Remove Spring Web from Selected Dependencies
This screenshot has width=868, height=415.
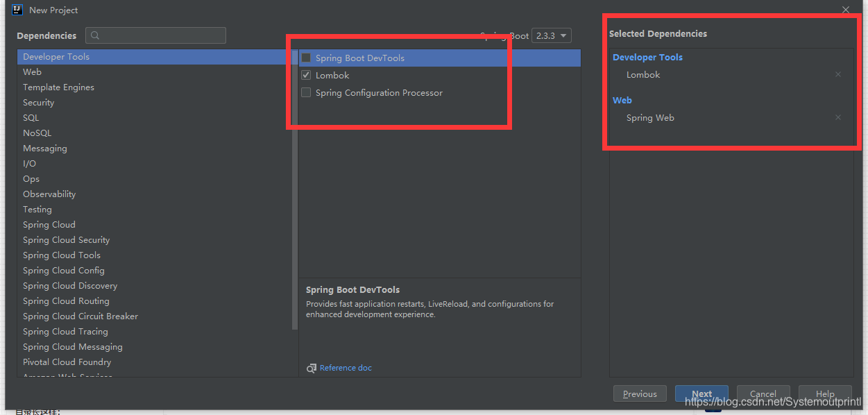[838, 117]
